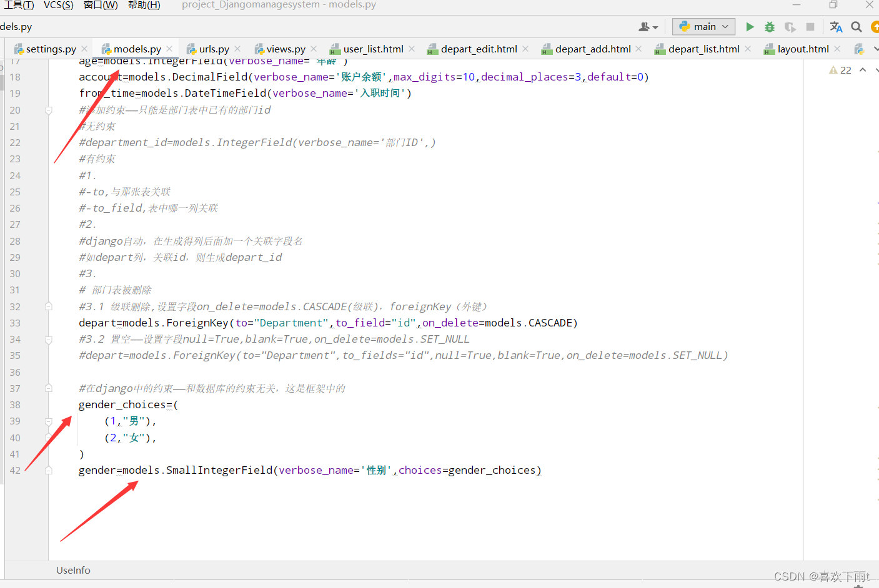The image size is (879, 588).
Task: Open the 窗口(W) menu
Action: (x=101, y=5)
